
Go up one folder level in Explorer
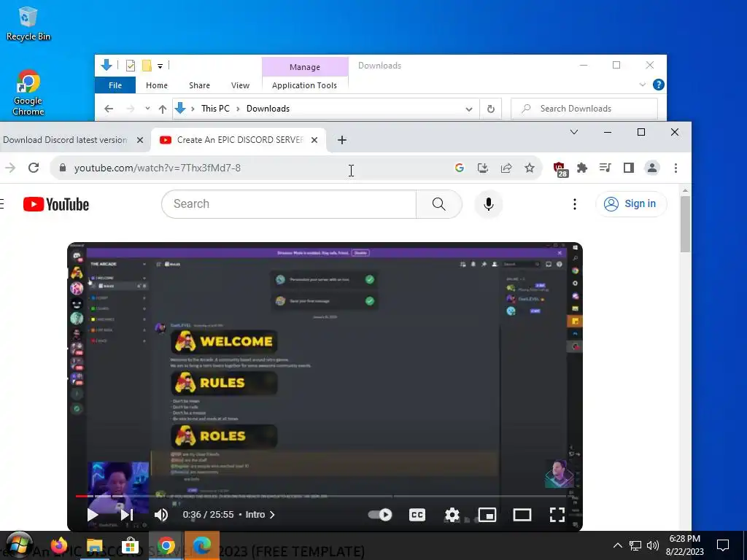point(163,109)
